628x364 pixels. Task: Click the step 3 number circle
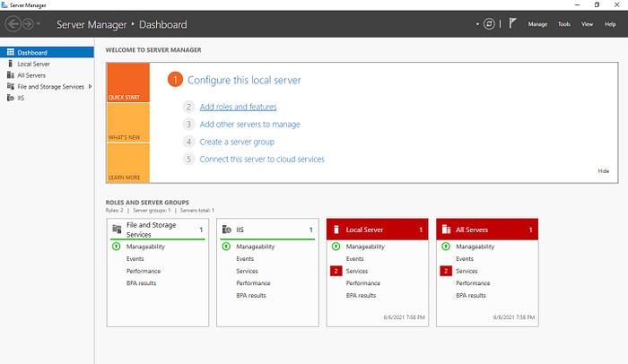pyautogui.click(x=188, y=125)
